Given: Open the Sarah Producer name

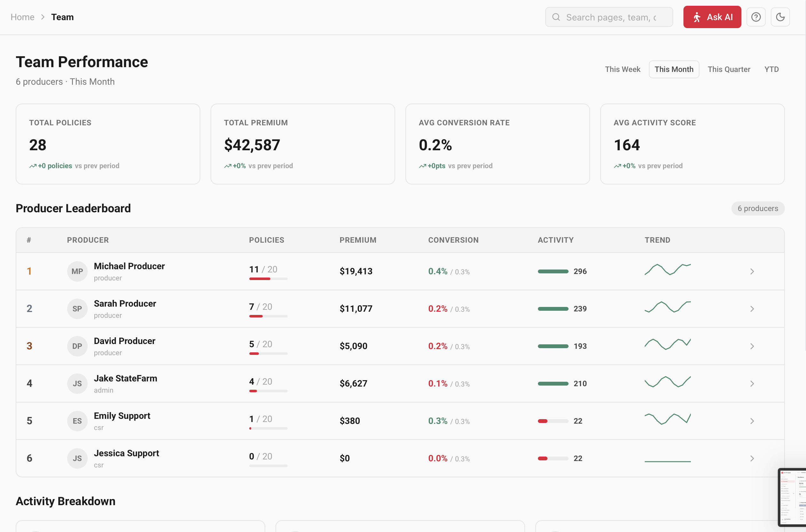Looking at the screenshot, I should tap(125, 303).
